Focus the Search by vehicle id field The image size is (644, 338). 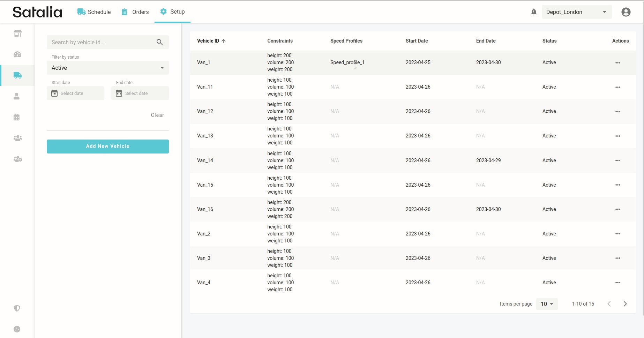pos(101,42)
